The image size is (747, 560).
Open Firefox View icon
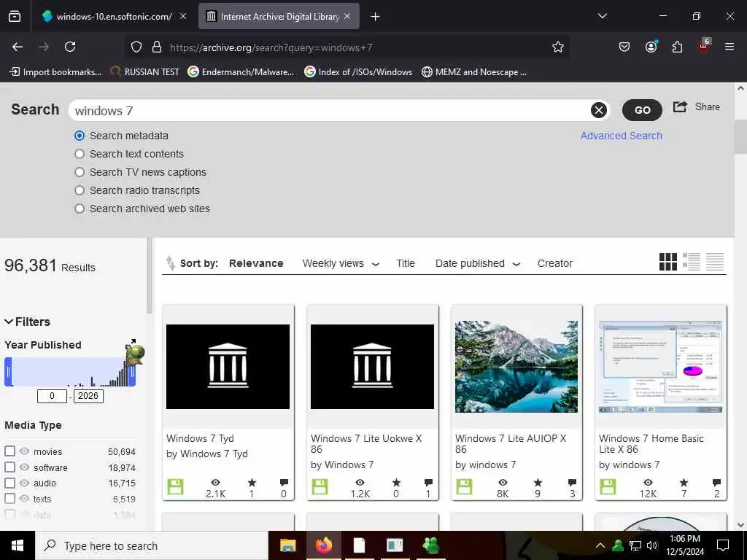[15, 17]
